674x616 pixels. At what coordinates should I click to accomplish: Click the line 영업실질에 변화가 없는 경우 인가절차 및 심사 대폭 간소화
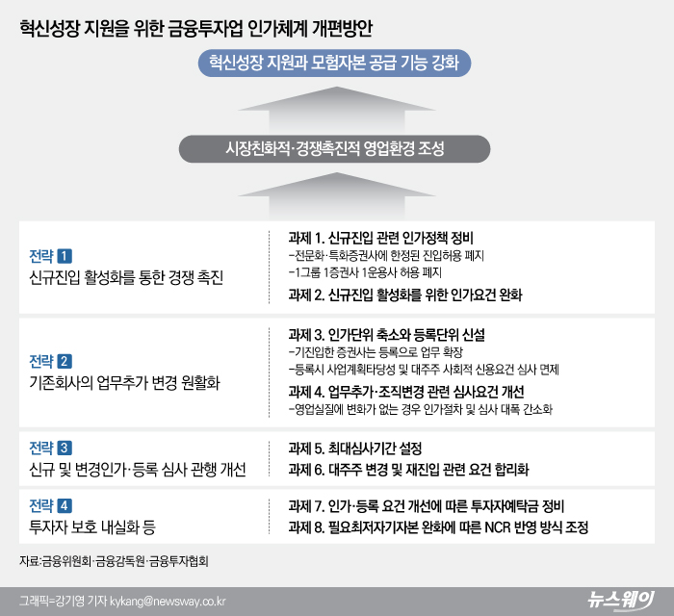(x=421, y=409)
